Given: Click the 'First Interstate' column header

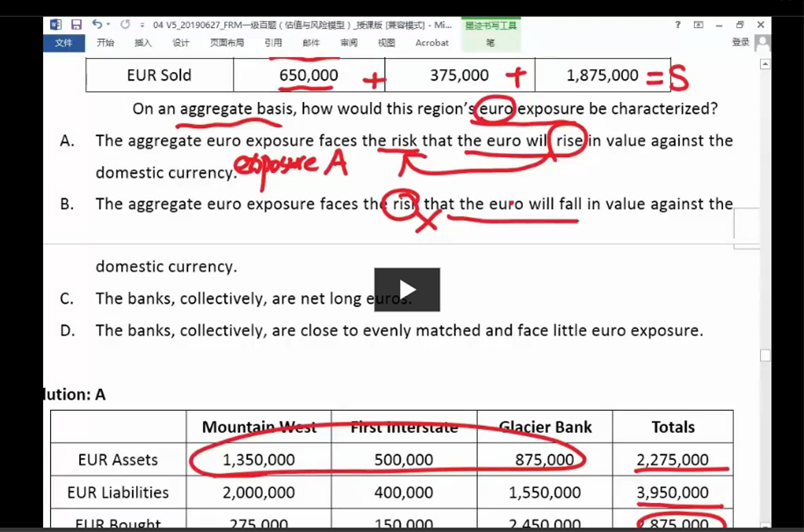Looking at the screenshot, I should coord(404,427).
